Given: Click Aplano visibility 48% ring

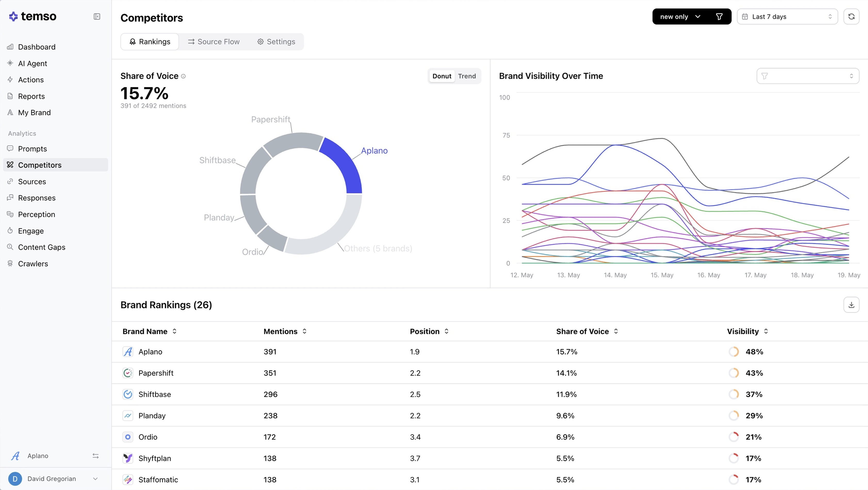Looking at the screenshot, I should [x=734, y=351].
